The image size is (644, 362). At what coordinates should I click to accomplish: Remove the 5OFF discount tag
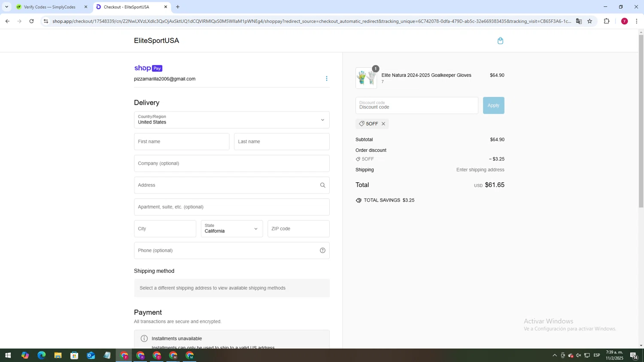point(383,124)
